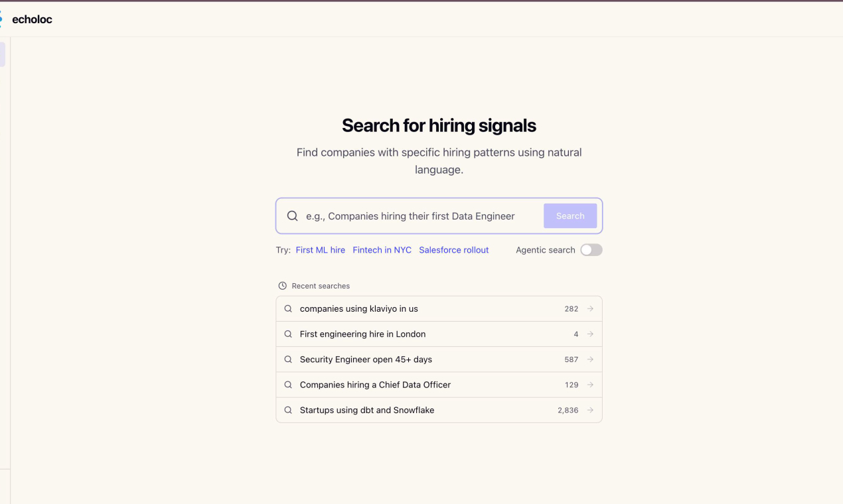Click search icon beside dbt and Snowflake

click(288, 410)
